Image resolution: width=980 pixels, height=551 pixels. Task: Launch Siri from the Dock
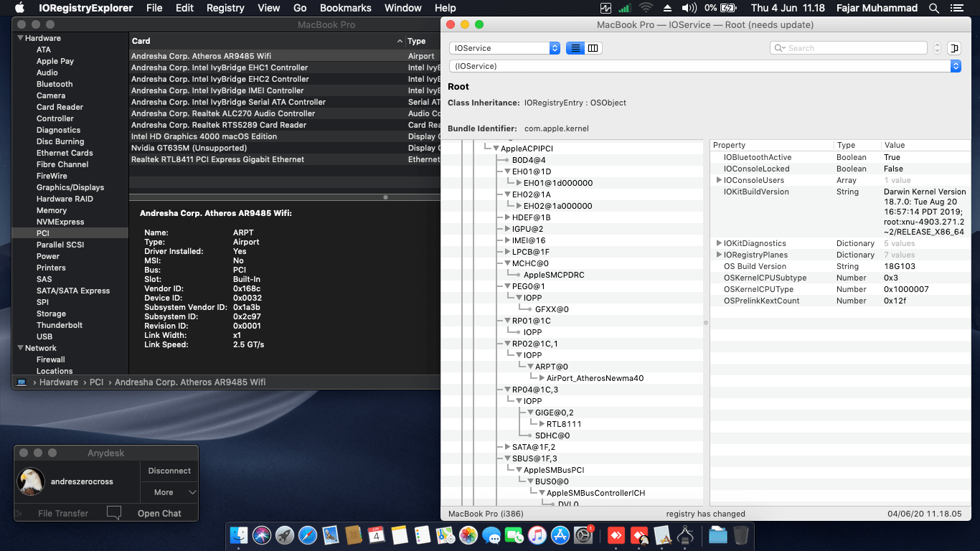[x=262, y=535]
